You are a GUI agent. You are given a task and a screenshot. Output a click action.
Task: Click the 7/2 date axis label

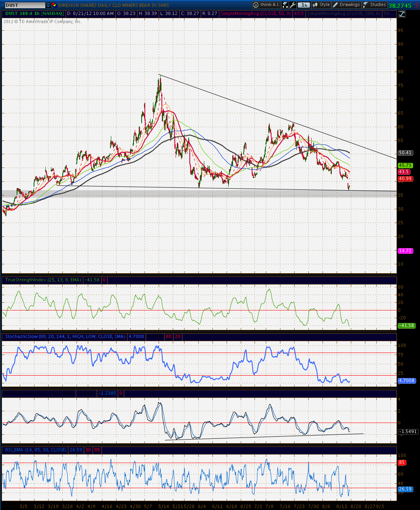tap(259, 506)
